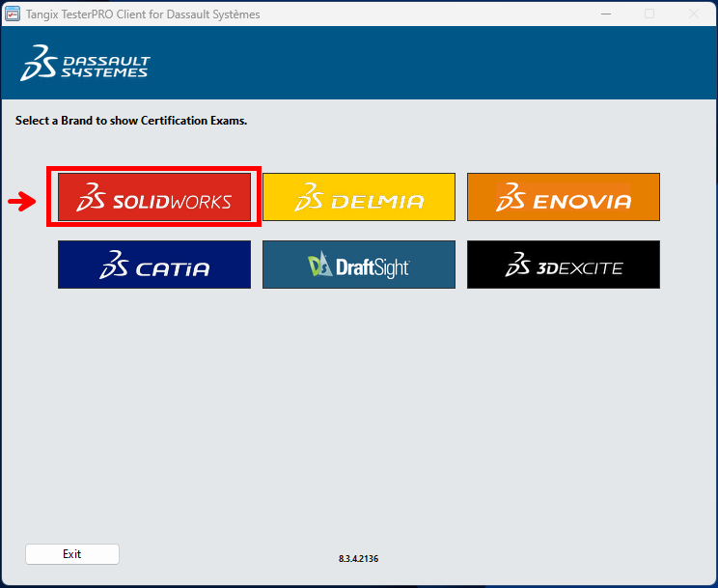Screen dimensions: 718x588
Task: Choose the DELMIA brand tile
Action: pyautogui.click(x=358, y=197)
